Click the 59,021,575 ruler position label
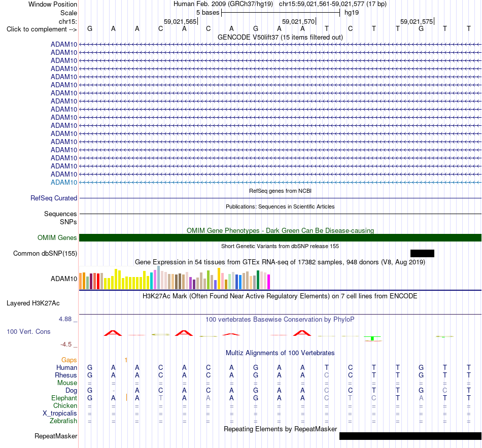This screenshot has height=448, width=482. tap(417, 21)
